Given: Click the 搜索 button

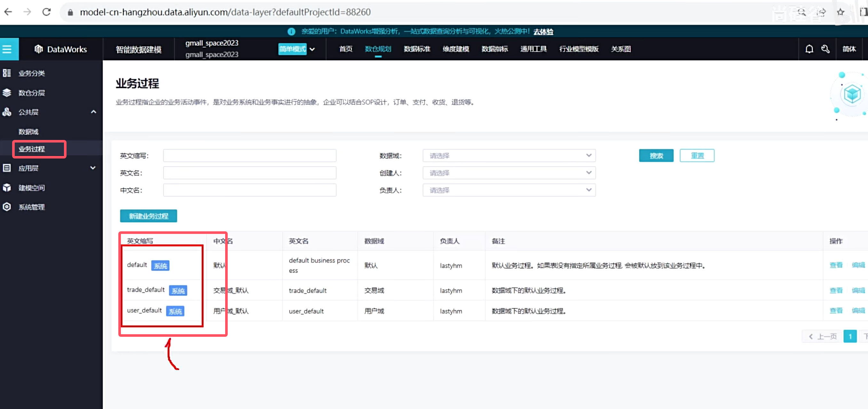Looking at the screenshot, I should [656, 156].
